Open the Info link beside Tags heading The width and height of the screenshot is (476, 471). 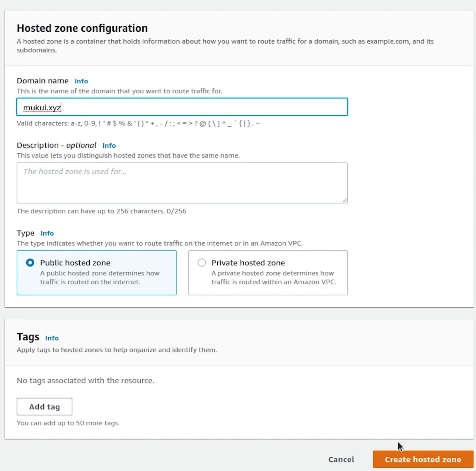click(52, 338)
